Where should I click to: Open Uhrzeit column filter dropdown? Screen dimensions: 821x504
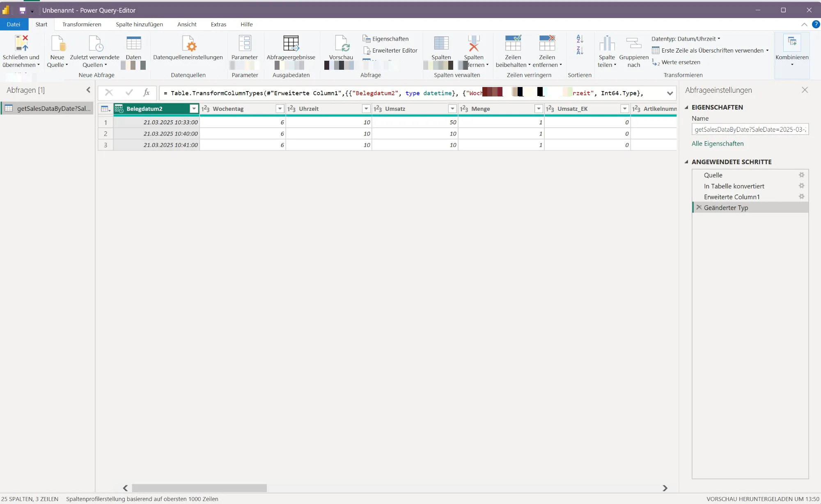tap(366, 109)
